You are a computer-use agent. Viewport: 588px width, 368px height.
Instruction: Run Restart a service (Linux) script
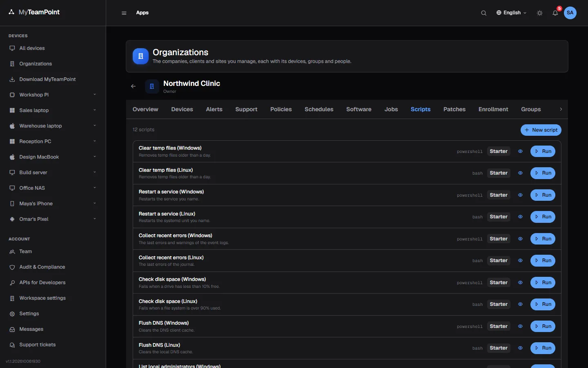click(543, 217)
